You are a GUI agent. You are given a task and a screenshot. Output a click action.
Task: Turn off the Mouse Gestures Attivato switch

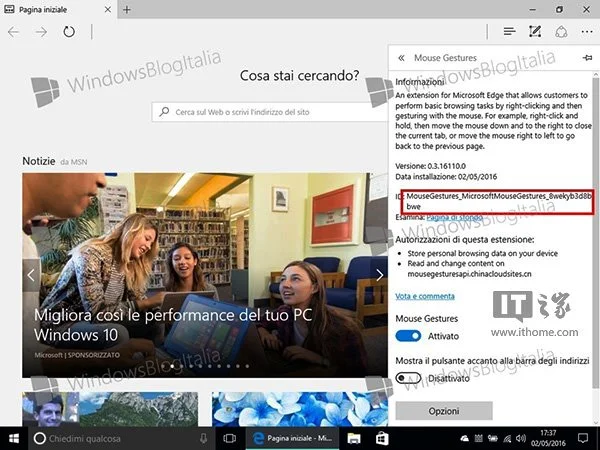408,336
